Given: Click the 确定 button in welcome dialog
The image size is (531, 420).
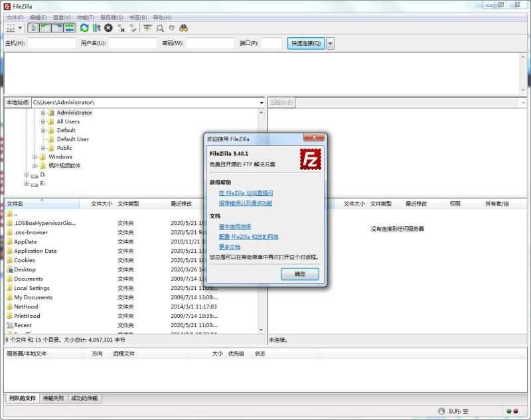Looking at the screenshot, I should tap(300, 273).
